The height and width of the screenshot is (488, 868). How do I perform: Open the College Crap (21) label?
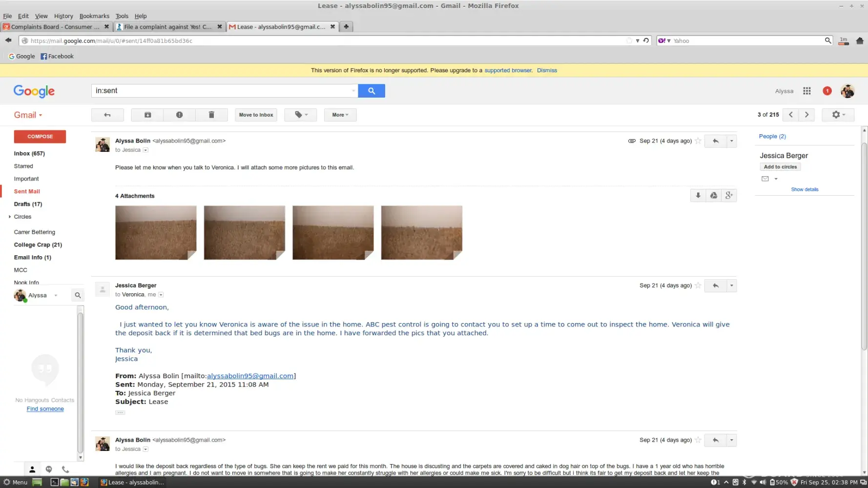[38, 245]
